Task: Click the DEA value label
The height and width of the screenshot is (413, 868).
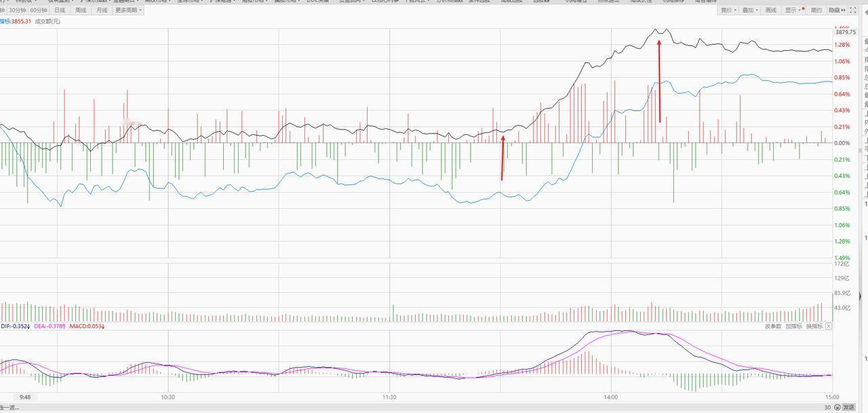Action: click(49, 326)
